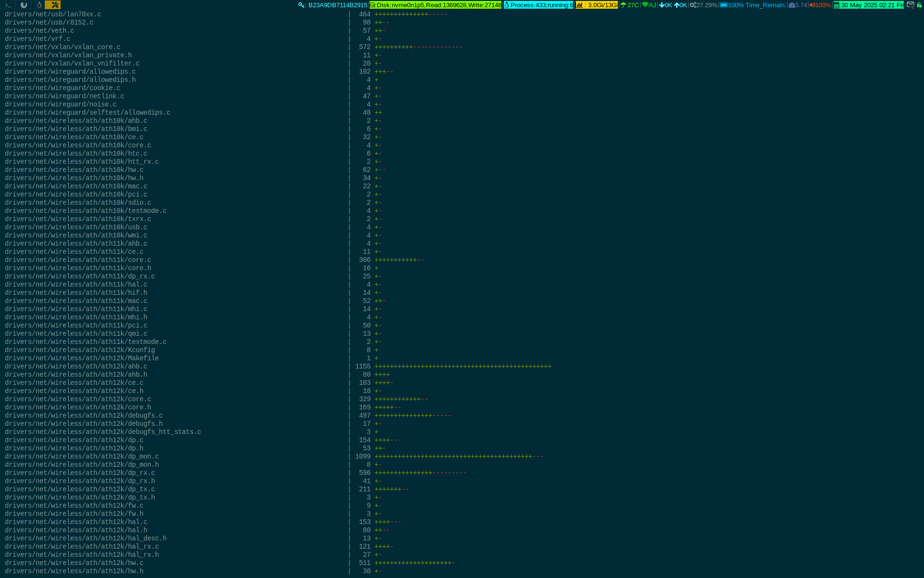Click the memory usage 3.0Gi/13Gi block
Viewport: 924px width, 578px height.
click(x=597, y=5)
